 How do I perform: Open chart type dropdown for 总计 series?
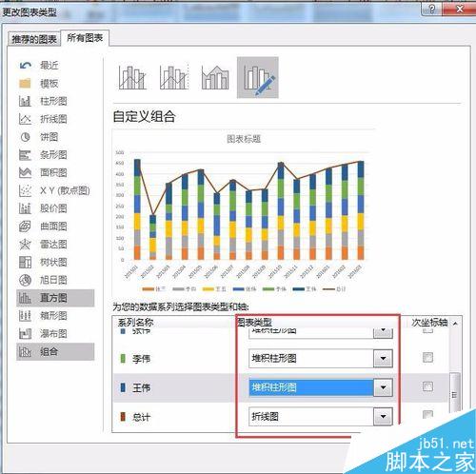(383, 416)
